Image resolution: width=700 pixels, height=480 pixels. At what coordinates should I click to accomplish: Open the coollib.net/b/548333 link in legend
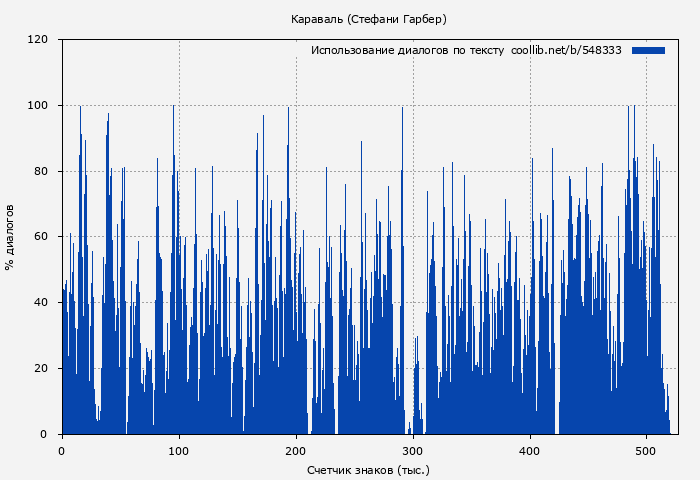click(566, 50)
